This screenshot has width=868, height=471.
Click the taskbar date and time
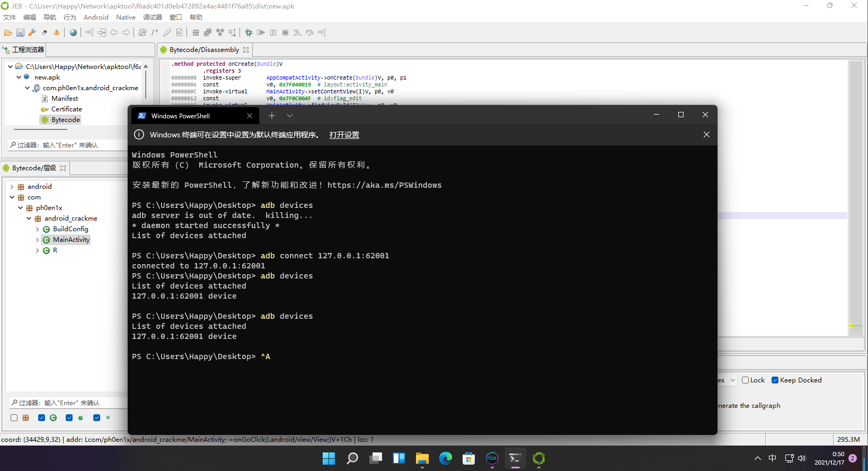tap(829, 458)
